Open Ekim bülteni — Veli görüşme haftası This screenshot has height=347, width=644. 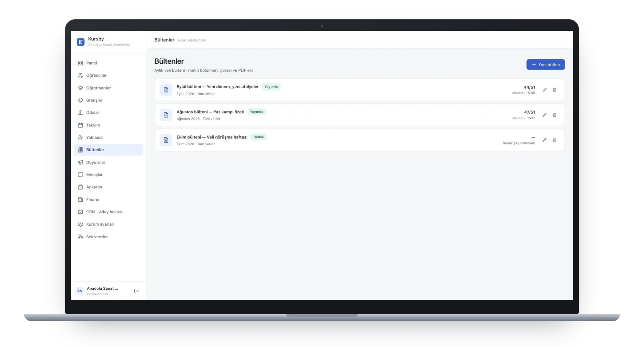[x=212, y=137]
